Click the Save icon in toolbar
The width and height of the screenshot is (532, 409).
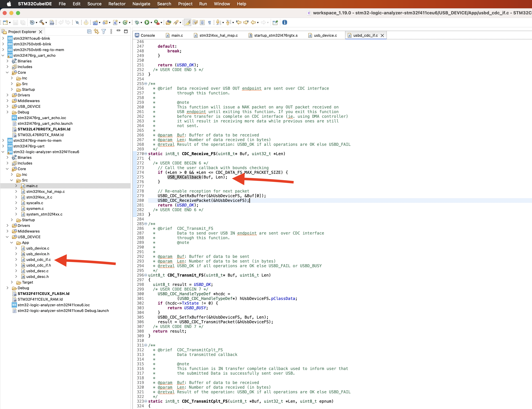(x=16, y=22)
